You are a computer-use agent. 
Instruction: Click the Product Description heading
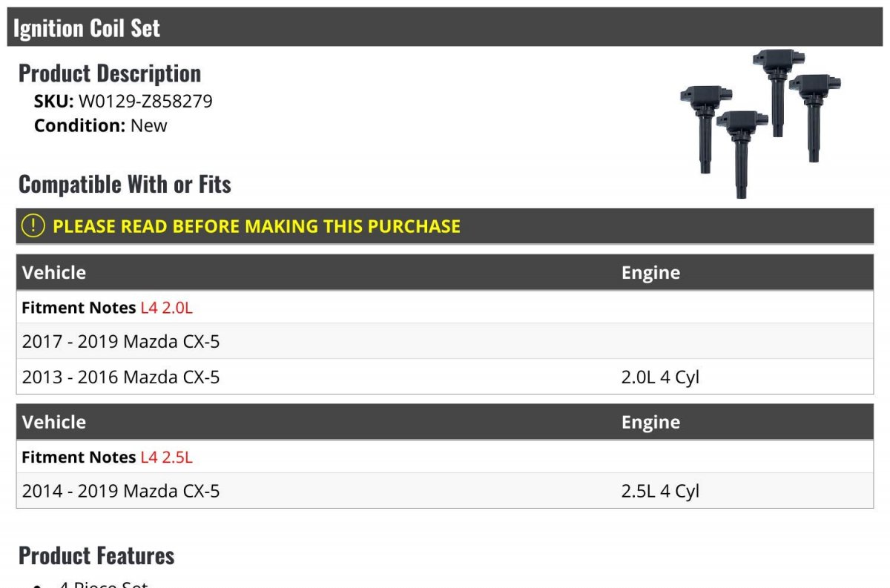tap(110, 73)
